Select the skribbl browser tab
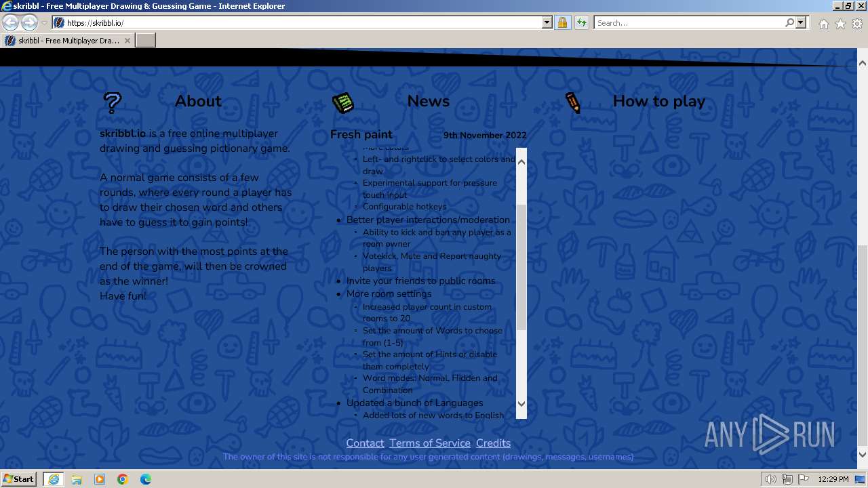Screen dimensions: 868x488 [68, 41]
